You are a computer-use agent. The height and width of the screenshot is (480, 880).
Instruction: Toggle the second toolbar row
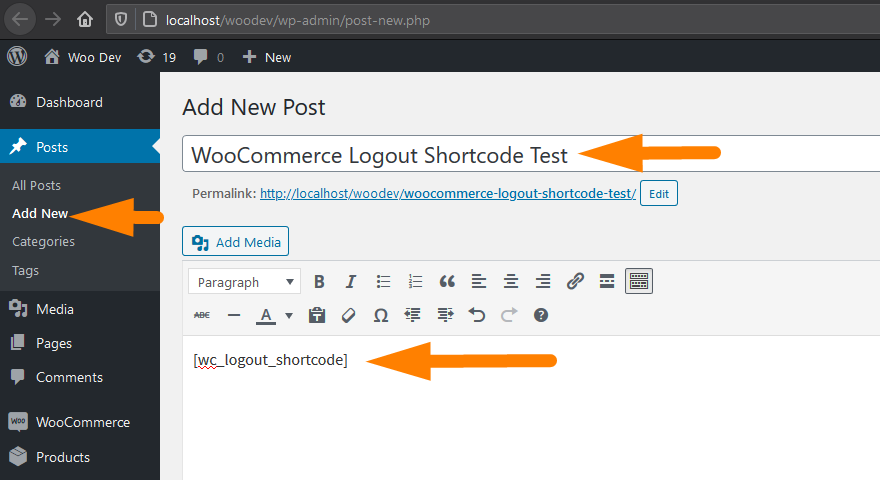(x=639, y=281)
